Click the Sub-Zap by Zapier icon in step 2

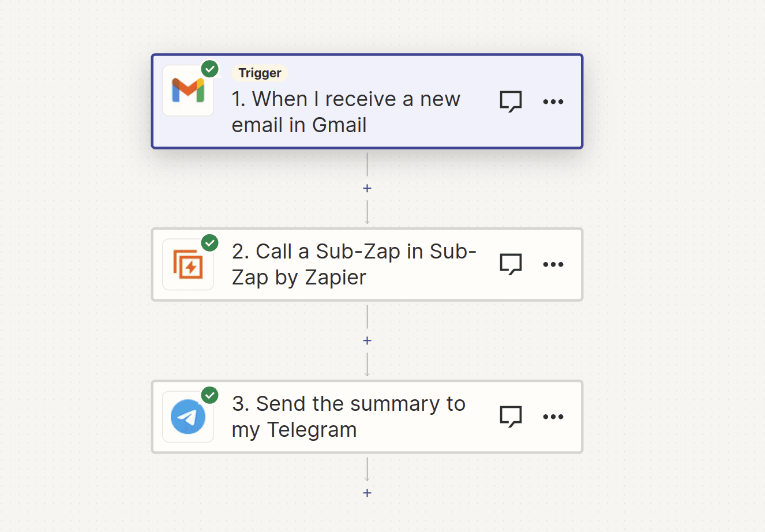tap(188, 264)
